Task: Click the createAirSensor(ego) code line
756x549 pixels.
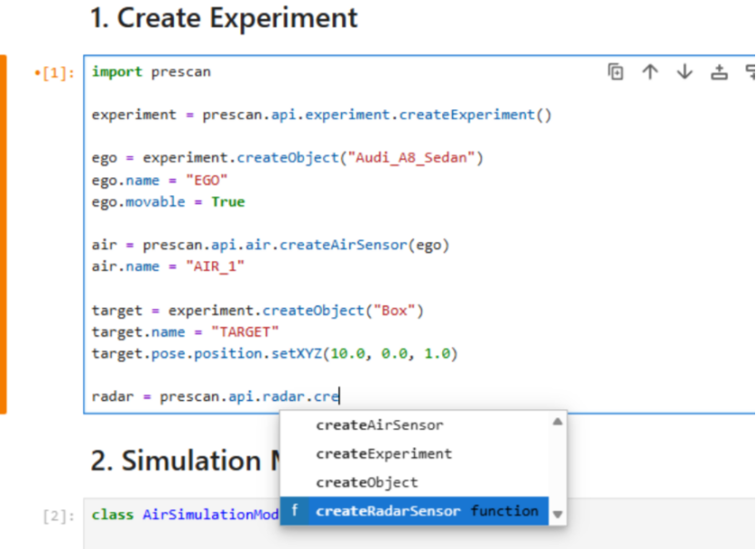Action: tap(270, 245)
